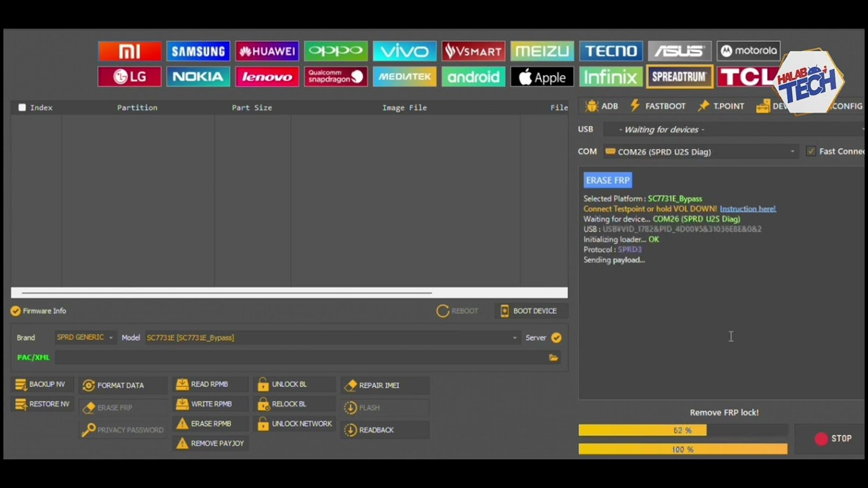Click the REMOVE PAYJOY button

(x=210, y=443)
